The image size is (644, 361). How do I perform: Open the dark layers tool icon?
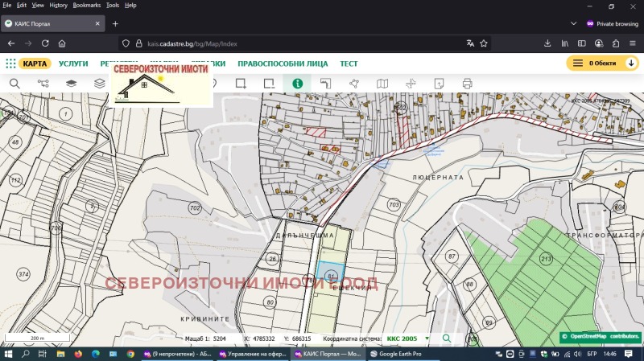coord(71,84)
